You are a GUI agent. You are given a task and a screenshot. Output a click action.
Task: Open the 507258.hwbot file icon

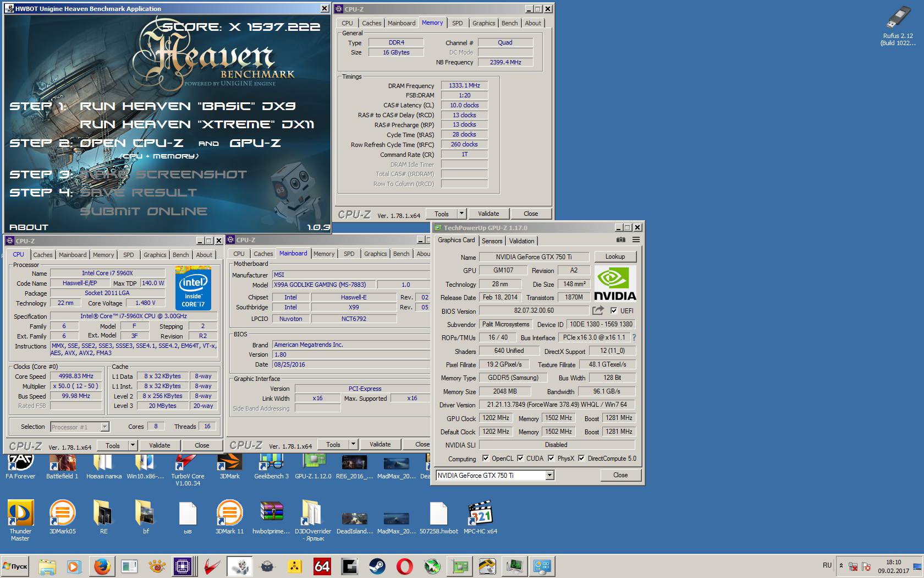(438, 517)
